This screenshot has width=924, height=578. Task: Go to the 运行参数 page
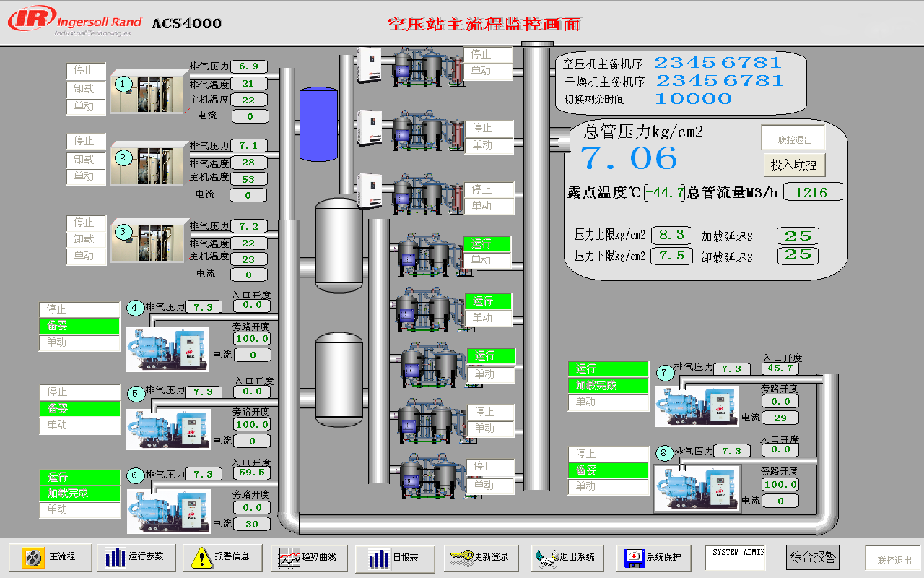click(136, 557)
